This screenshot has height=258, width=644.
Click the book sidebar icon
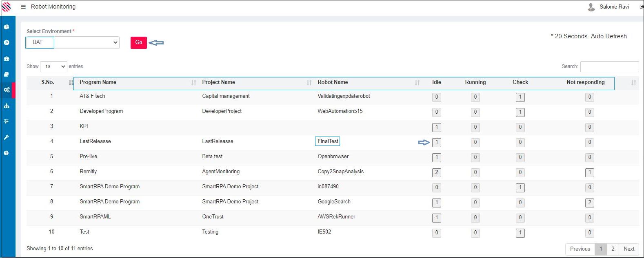pos(7,74)
